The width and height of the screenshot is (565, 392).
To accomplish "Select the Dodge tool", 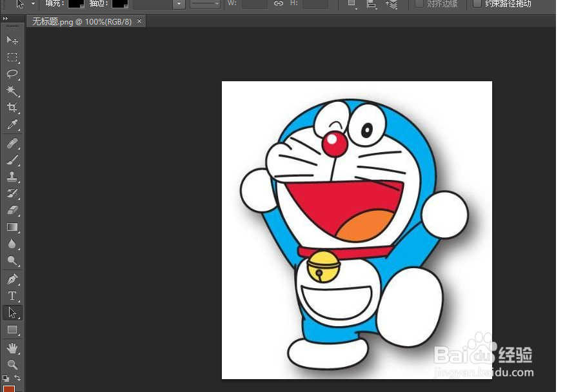I will point(12,260).
